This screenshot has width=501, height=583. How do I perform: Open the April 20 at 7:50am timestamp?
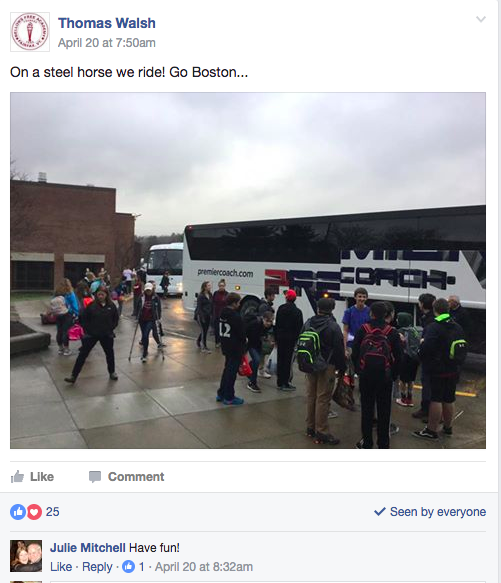point(107,43)
